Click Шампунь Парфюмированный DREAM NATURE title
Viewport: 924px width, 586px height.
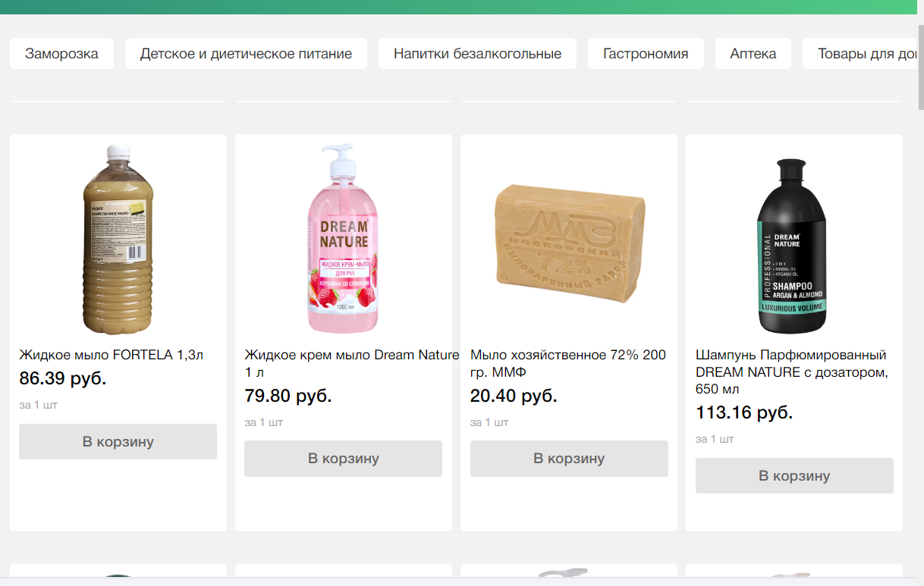791,371
